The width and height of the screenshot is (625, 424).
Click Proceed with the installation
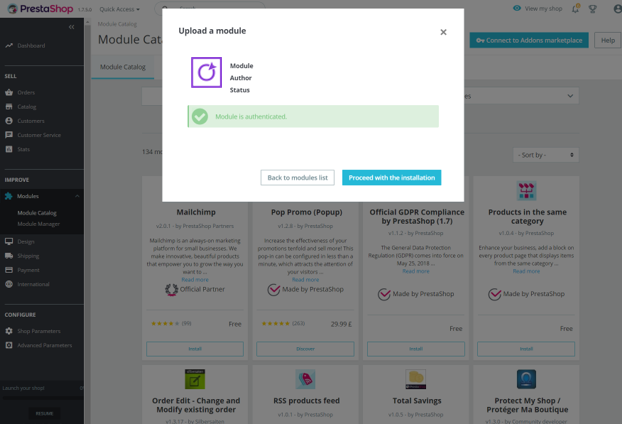(391, 178)
